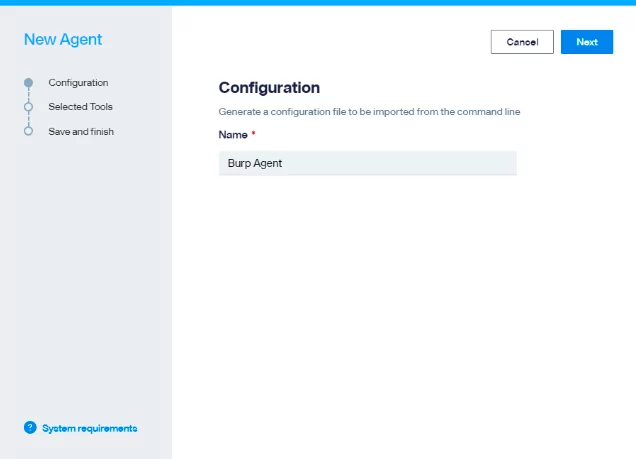This screenshot has width=636, height=459.
Task: Click the configuration file description text
Action: (x=369, y=112)
